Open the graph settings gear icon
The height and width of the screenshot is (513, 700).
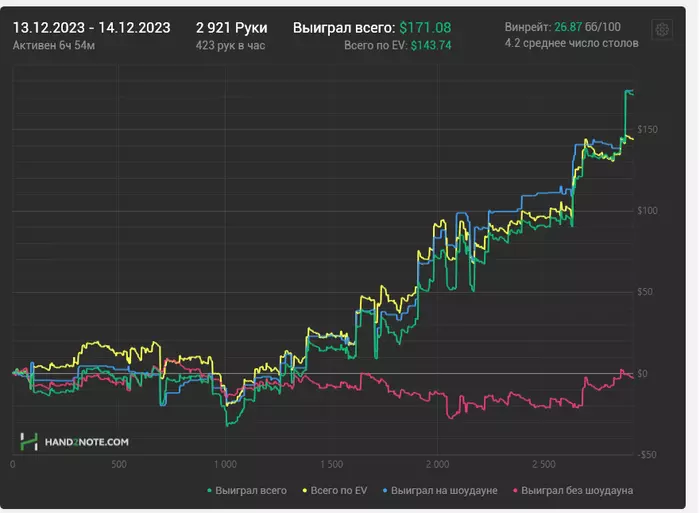(662, 29)
